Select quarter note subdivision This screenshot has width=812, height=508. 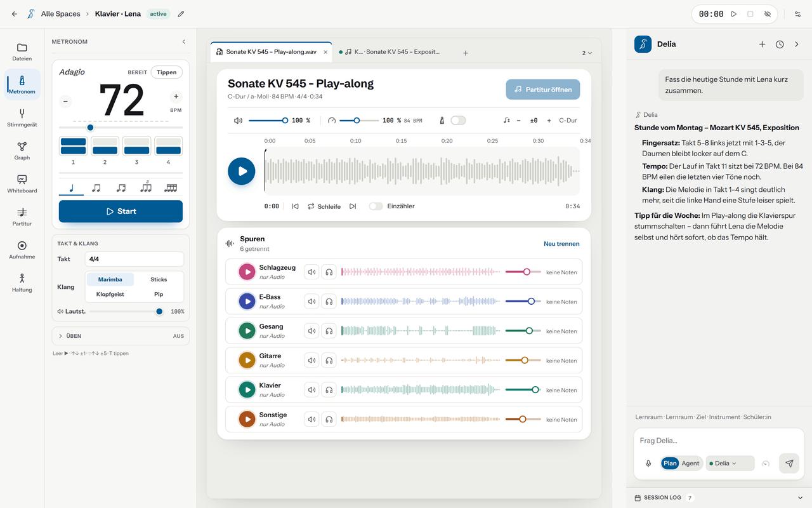[x=72, y=188]
